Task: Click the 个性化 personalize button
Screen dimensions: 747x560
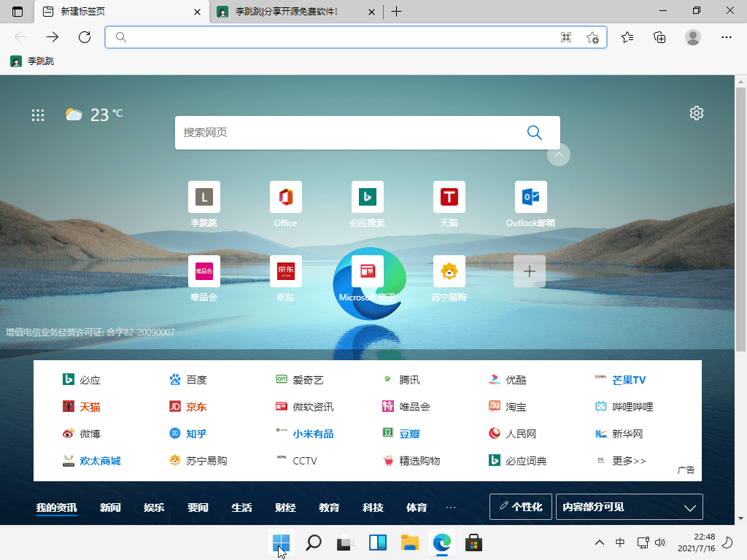Action: (521, 507)
